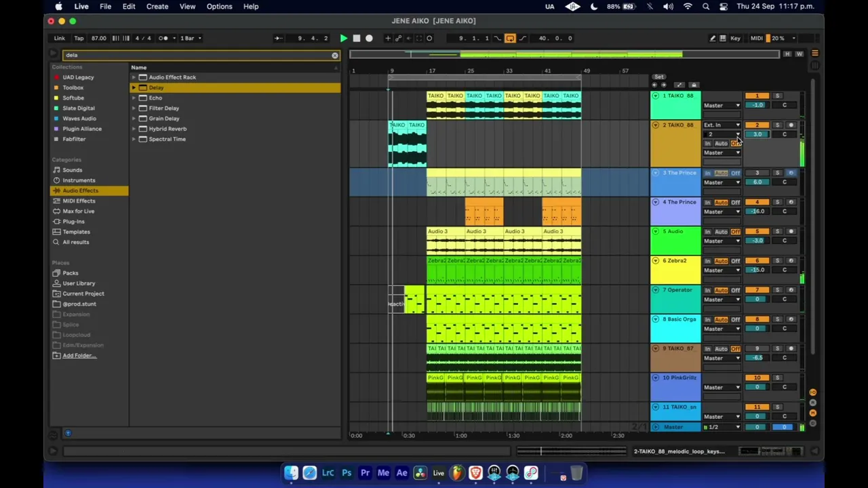Solo track 1 TAIKO_88
The image size is (868, 488).
777,96
